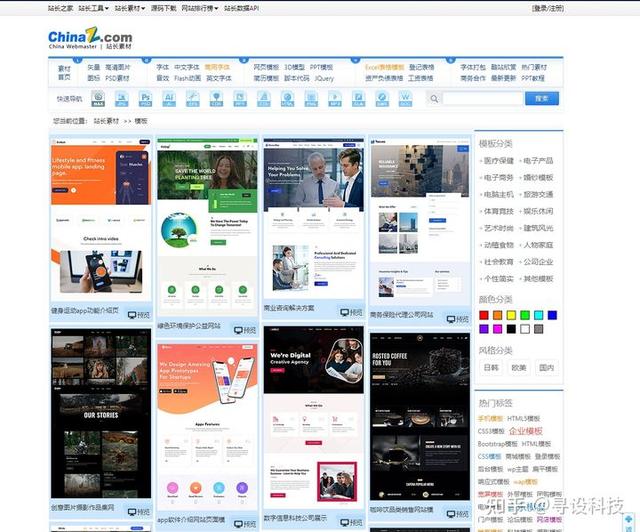640x532 pixels.
Task: Open the 登录/注册 link
Action: coord(548,8)
